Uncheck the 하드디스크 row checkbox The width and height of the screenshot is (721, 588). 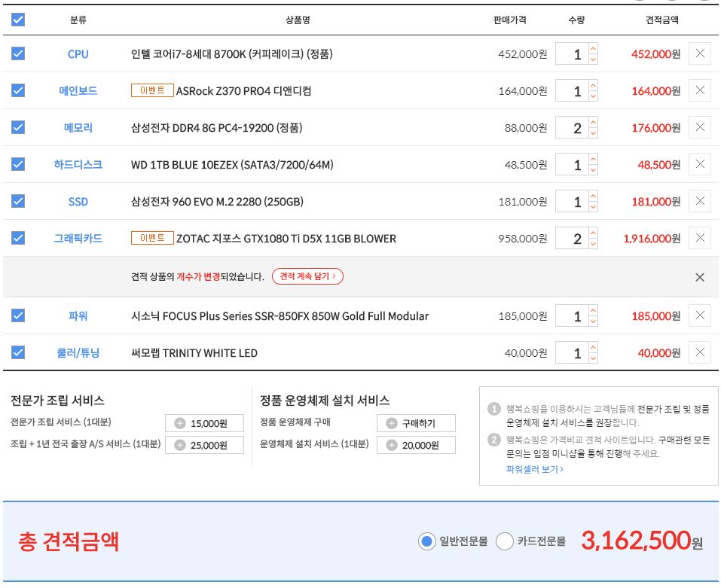tap(18, 164)
